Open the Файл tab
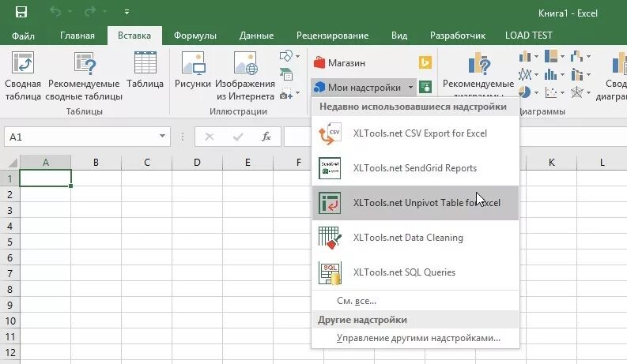Screen dimensions: 627x364 (x=23, y=36)
